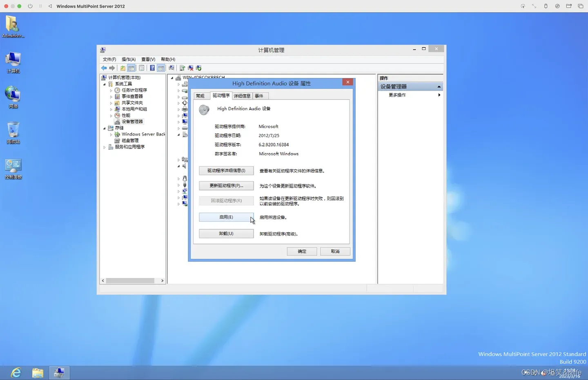Expand the 事件查看器 tree node
The height and width of the screenshot is (380, 588).
pos(111,97)
